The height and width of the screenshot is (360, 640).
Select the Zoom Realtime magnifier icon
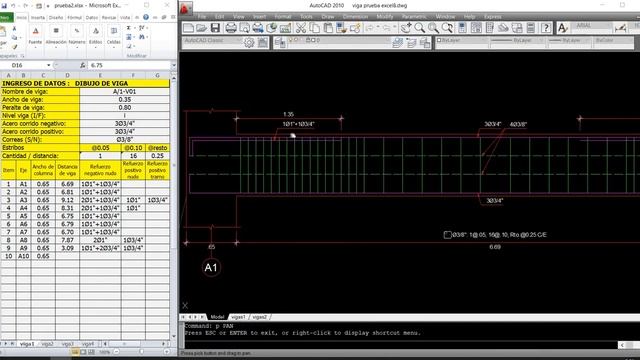(420, 28)
